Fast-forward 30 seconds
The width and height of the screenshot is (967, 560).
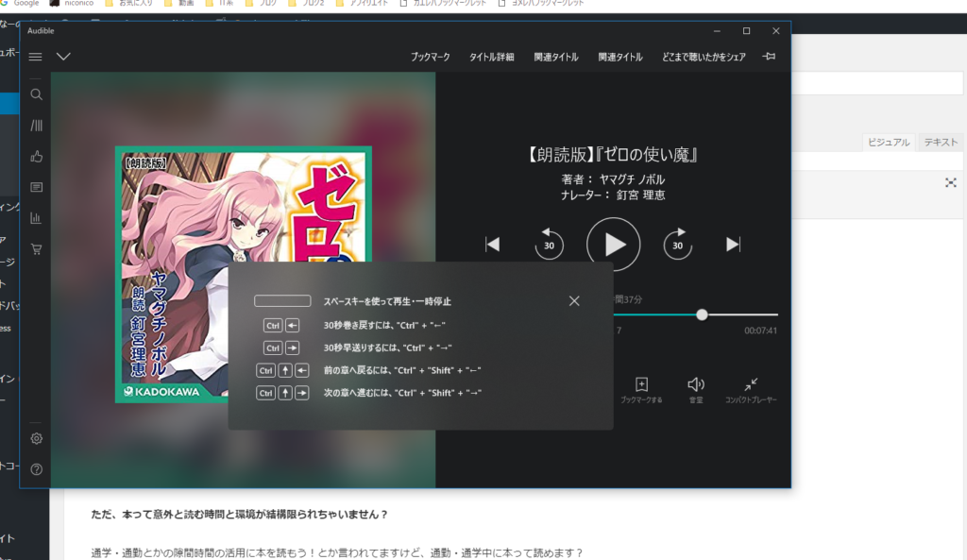tap(678, 245)
